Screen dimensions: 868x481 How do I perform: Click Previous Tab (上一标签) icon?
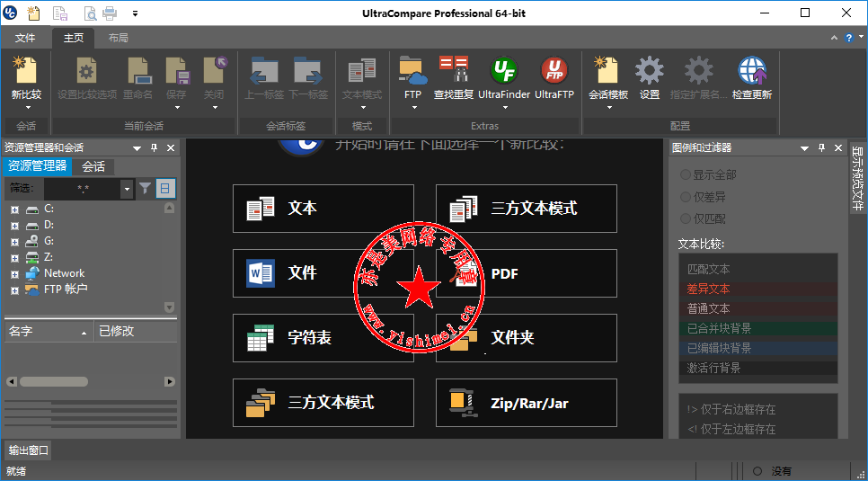pos(264,70)
